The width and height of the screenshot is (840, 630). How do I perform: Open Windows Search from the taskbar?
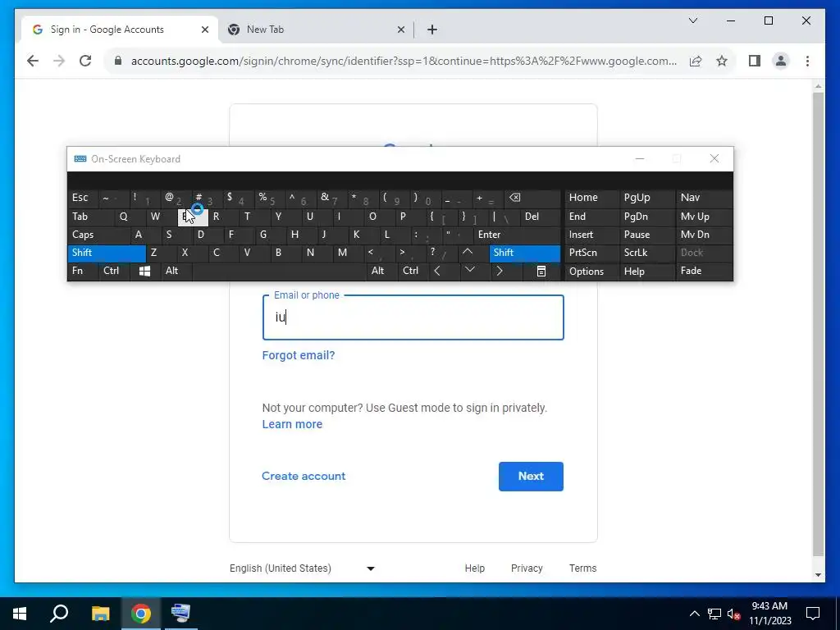pos(59,613)
